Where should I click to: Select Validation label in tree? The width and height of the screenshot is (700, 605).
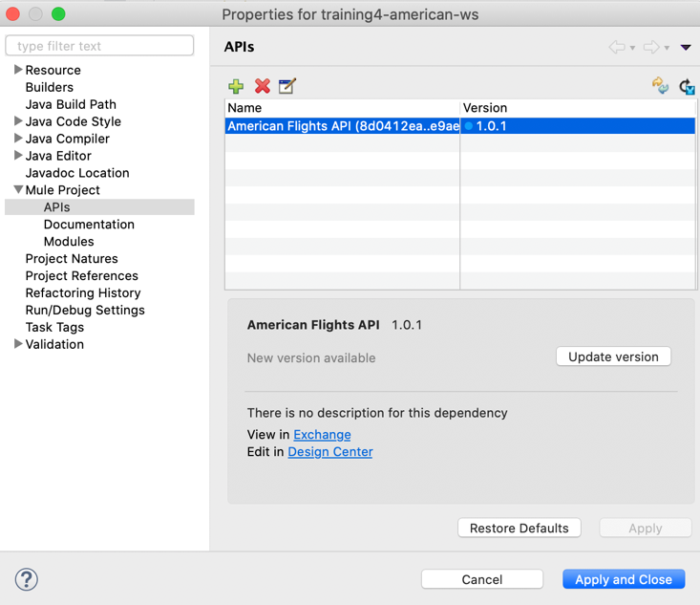click(x=54, y=344)
